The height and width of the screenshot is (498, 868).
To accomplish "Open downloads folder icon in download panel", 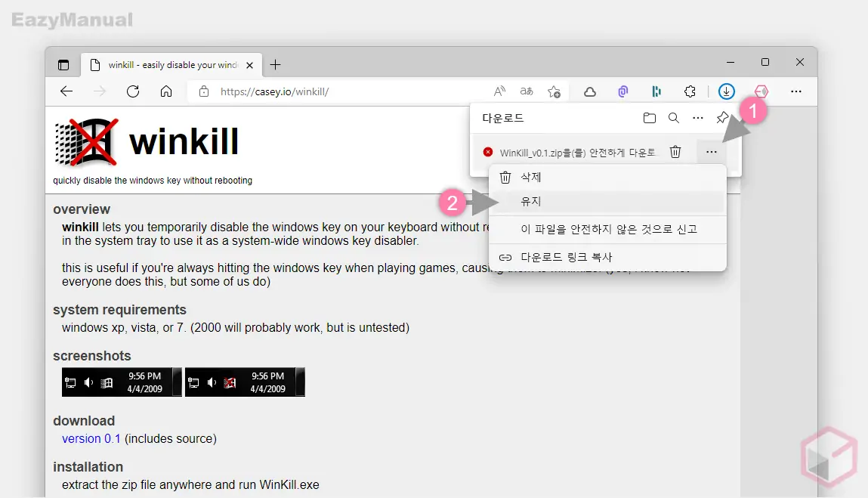I will coord(649,118).
